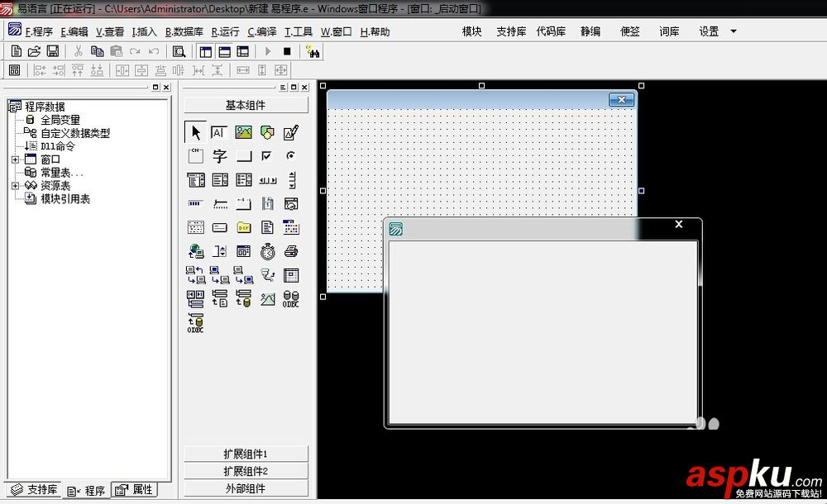The image size is (827, 504).
Task: Switch to the 程序 tab
Action: point(87,491)
